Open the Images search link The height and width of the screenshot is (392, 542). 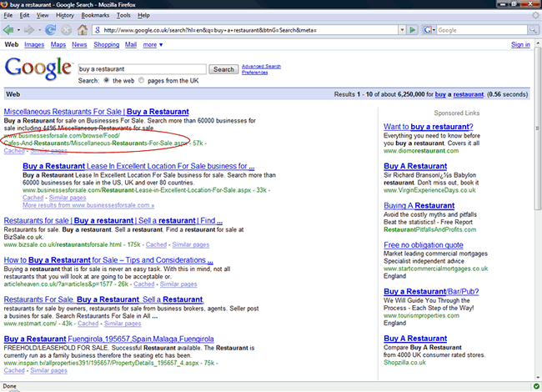coord(34,44)
